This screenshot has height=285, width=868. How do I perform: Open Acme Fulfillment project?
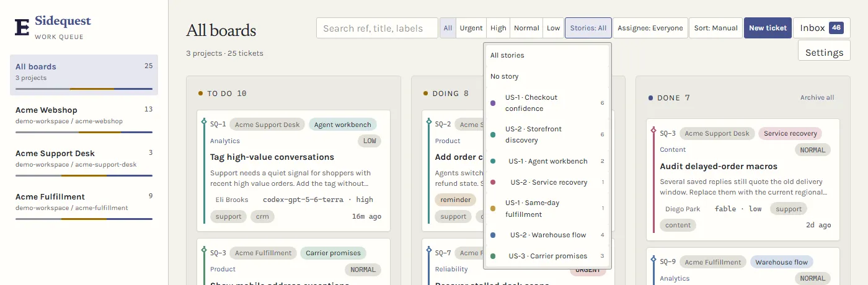point(84,204)
